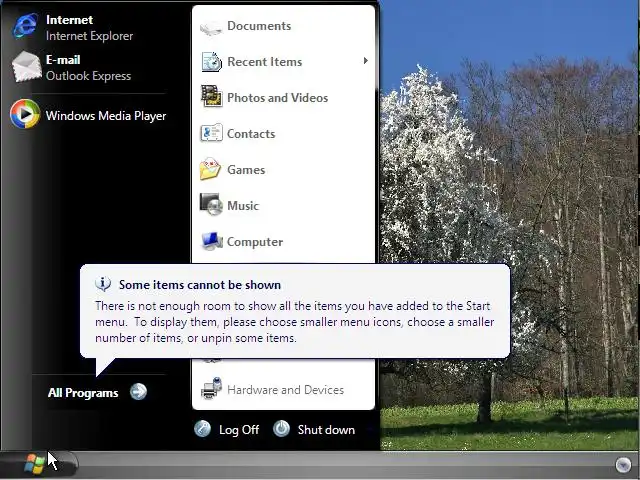The image size is (640, 480).
Task: Expand the Recent Items submenu arrow
Action: (365, 61)
